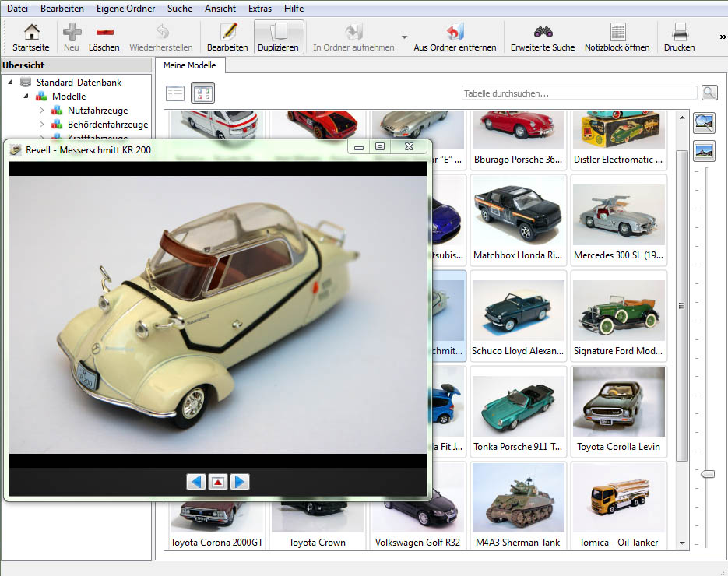Duplicate entry with Duplizieren icon
The height and width of the screenshot is (576, 728).
279,37
